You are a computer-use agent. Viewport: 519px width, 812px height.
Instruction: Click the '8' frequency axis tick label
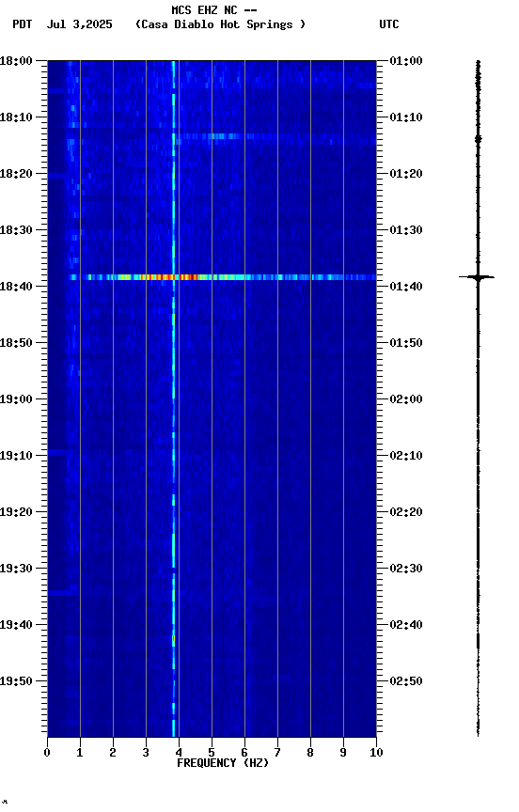tap(310, 753)
